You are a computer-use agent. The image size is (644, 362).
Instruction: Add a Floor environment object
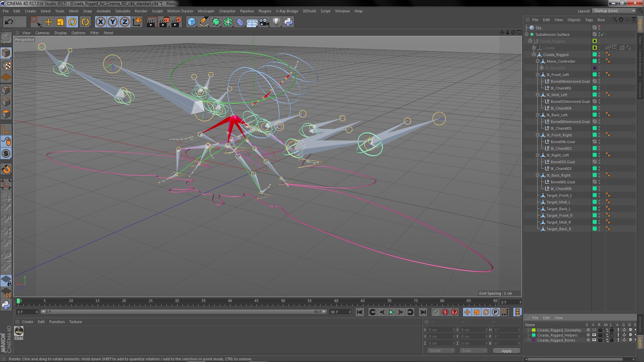252,22
